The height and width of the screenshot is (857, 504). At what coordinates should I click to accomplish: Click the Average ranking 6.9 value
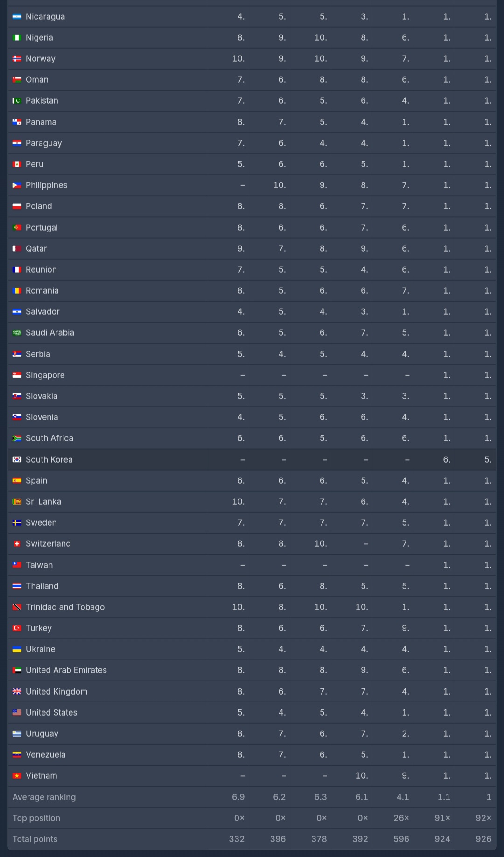coord(238,797)
